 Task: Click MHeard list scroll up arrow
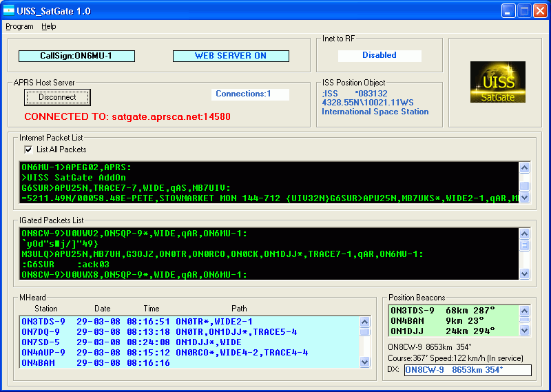[365, 322]
